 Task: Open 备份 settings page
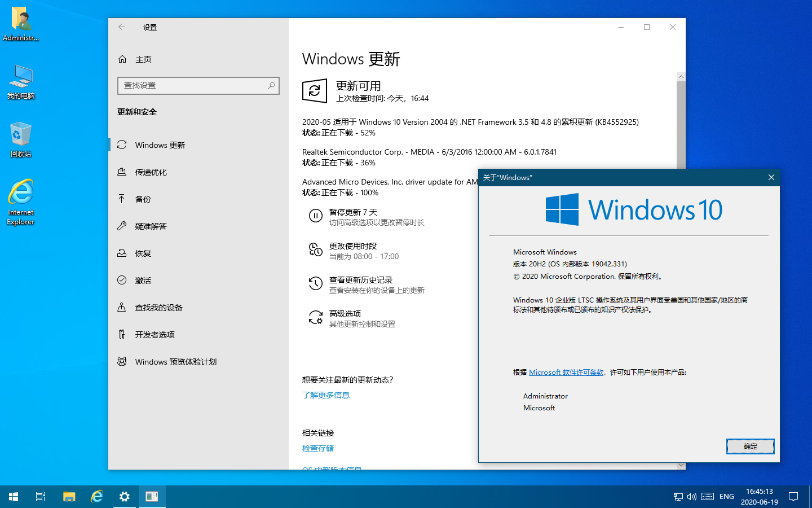coord(198,199)
